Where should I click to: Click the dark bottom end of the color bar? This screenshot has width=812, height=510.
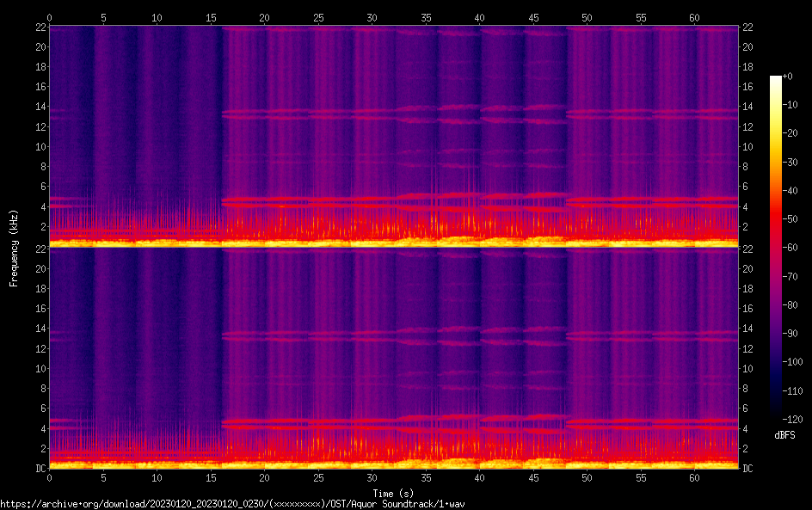(x=776, y=415)
